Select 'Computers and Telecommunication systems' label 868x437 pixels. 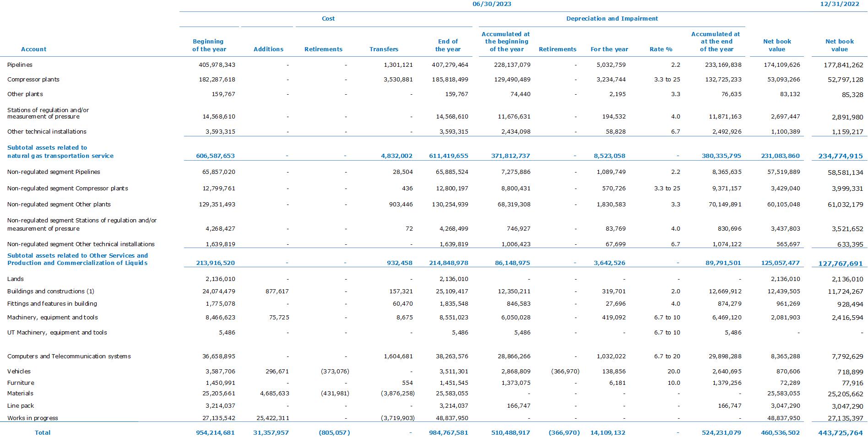click(x=69, y=356)
